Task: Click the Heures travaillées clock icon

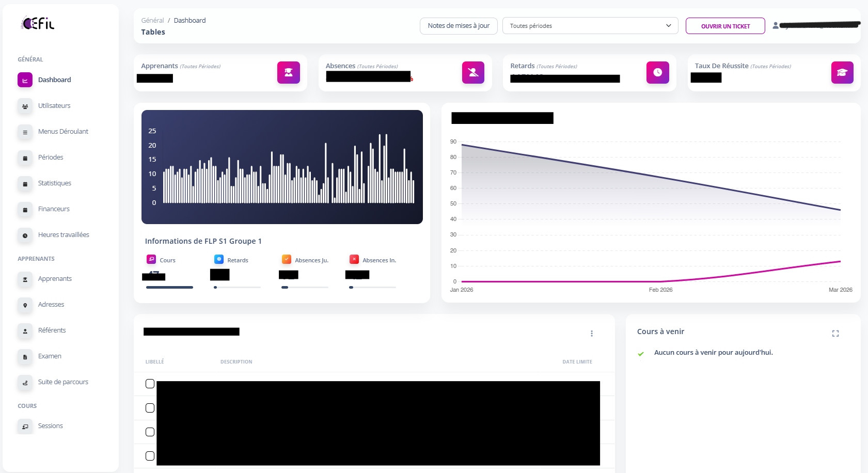Action: click(25, 235)
